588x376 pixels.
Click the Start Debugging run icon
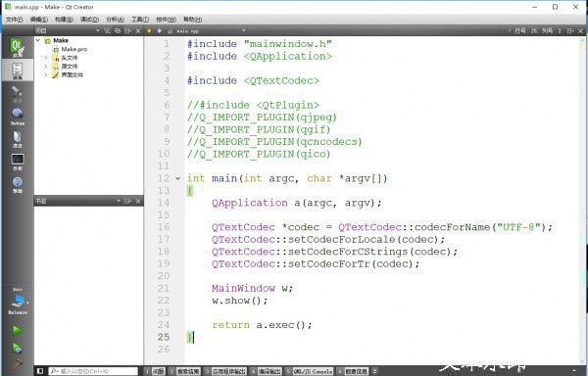pyautogui.click(x=18, y=349)
